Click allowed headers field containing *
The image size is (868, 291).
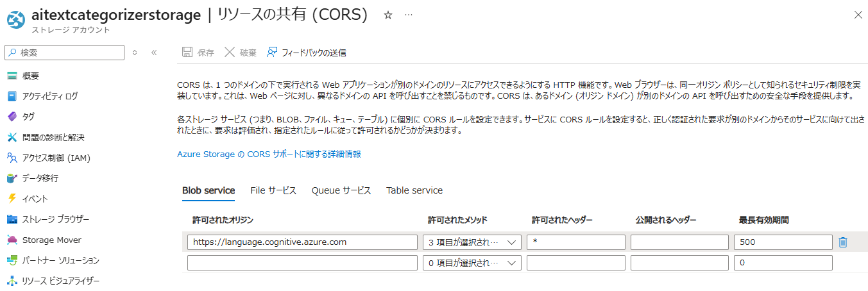point(576,242)
